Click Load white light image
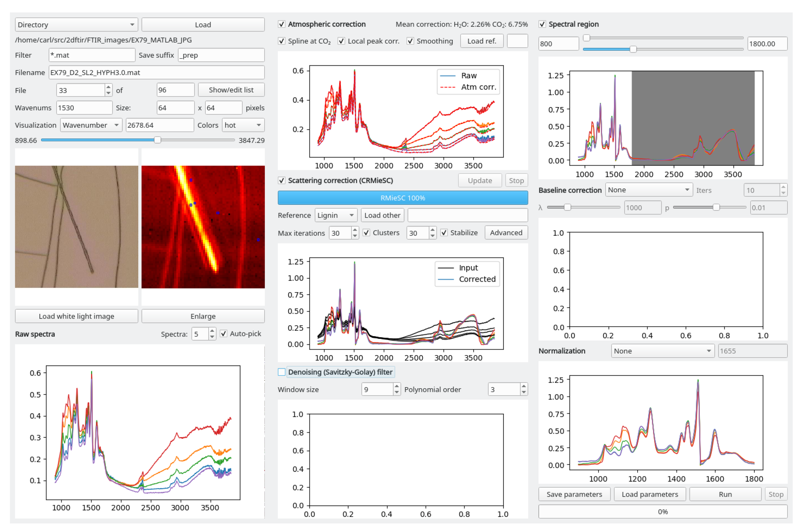Image resolution: width=801 pixels, height=532 pixels. click(76, 316)
